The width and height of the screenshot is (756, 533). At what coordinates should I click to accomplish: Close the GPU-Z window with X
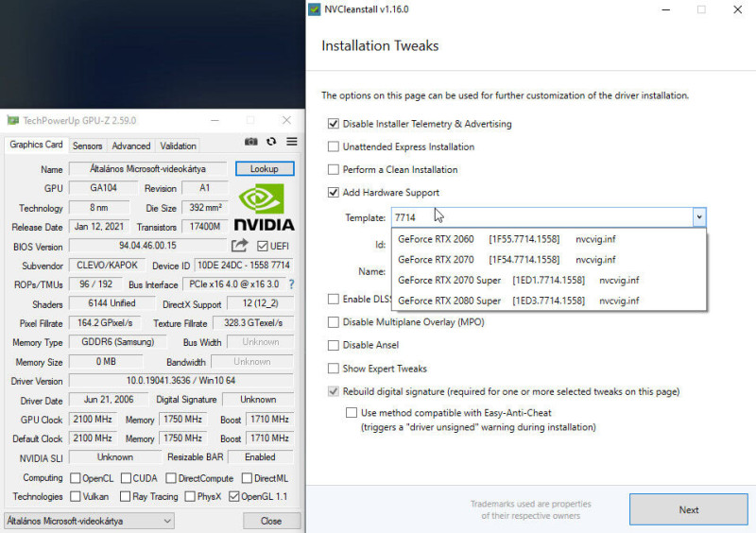[287, 120]
